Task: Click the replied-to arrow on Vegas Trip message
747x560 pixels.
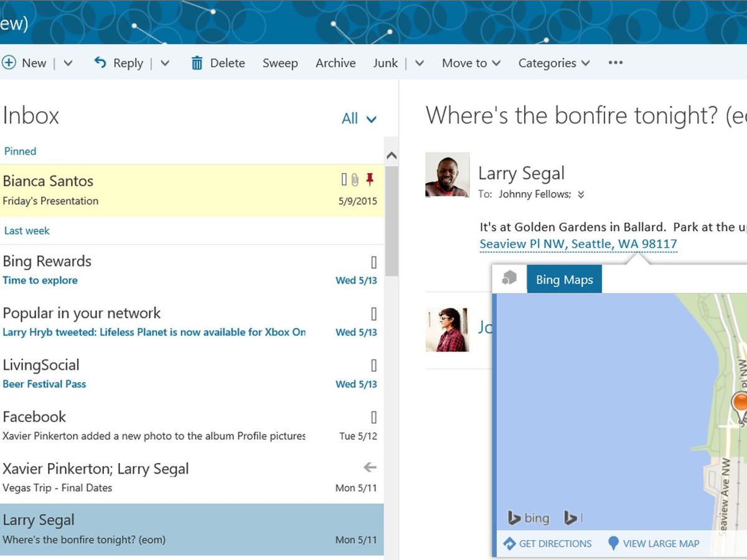Action: pos(370,467)
